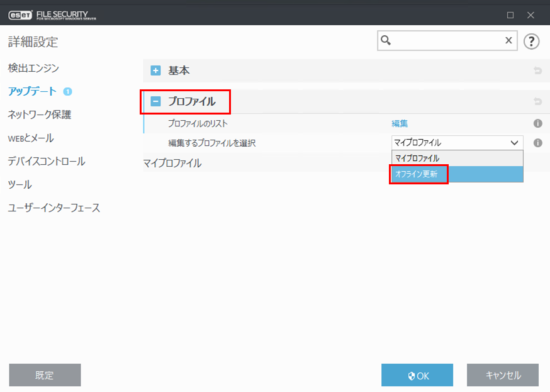The image size is (550, 392).
Task: Click info icon for 編集するプロファイルを選択
Action: click(x=538, y=143)
